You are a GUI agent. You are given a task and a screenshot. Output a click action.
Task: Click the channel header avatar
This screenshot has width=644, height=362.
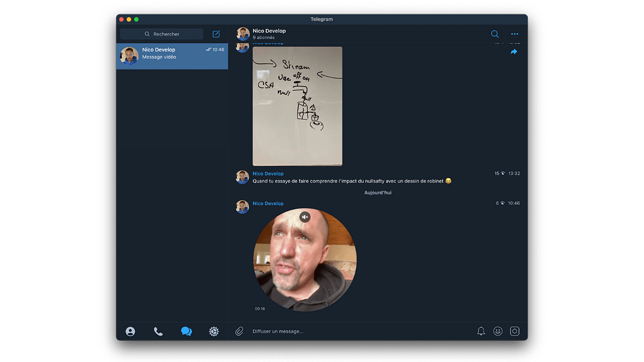(243, 34)
